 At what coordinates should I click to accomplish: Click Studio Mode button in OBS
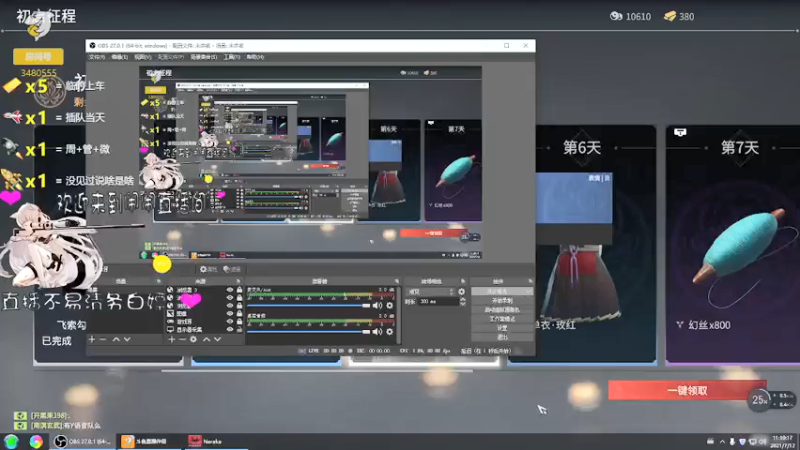(x=502, y=319)
